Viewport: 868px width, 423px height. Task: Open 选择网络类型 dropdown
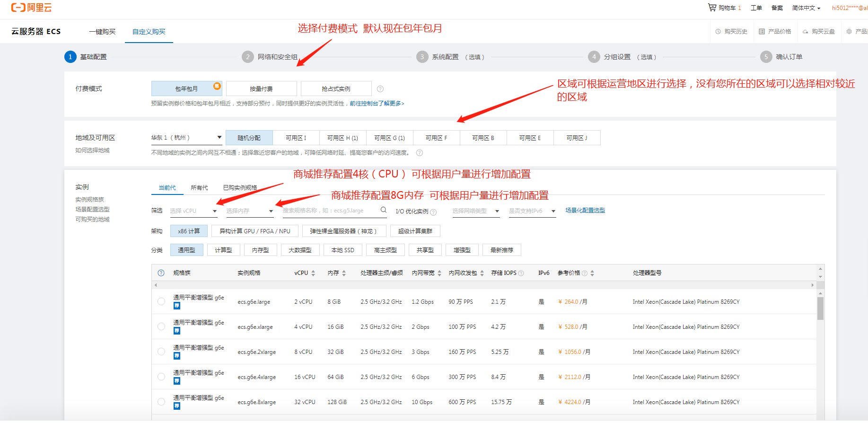pos(476,211)
